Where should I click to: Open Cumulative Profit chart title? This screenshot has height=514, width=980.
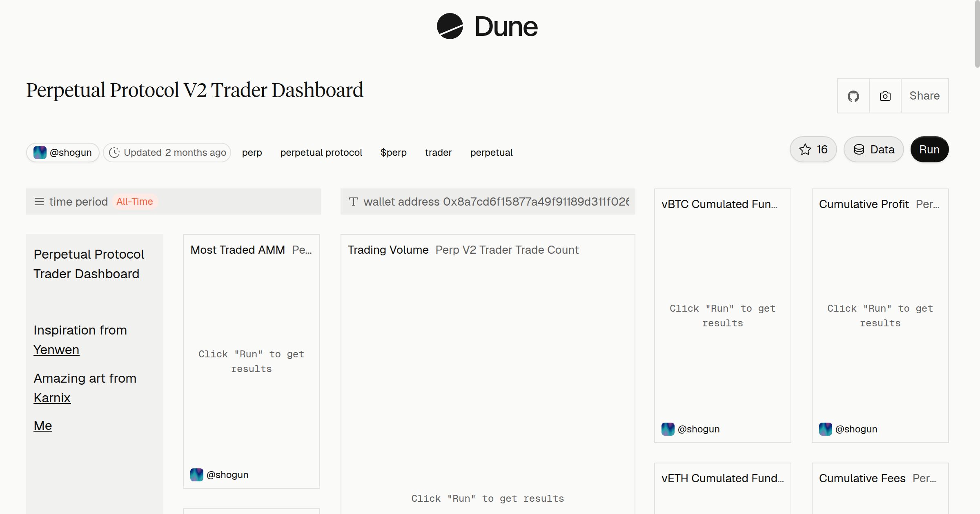coord(864,204)
